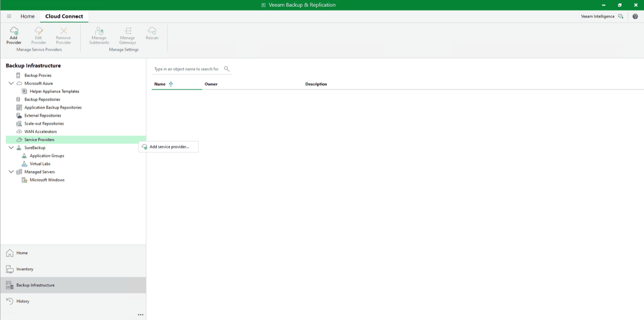
Task: Click the Owner column header
Action: coord(211,84)
